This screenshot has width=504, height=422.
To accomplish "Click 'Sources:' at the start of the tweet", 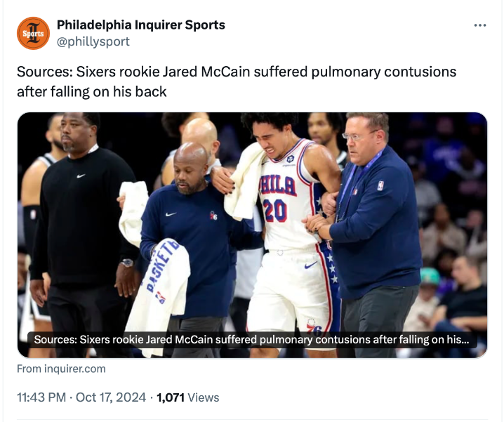I will 41,72.
